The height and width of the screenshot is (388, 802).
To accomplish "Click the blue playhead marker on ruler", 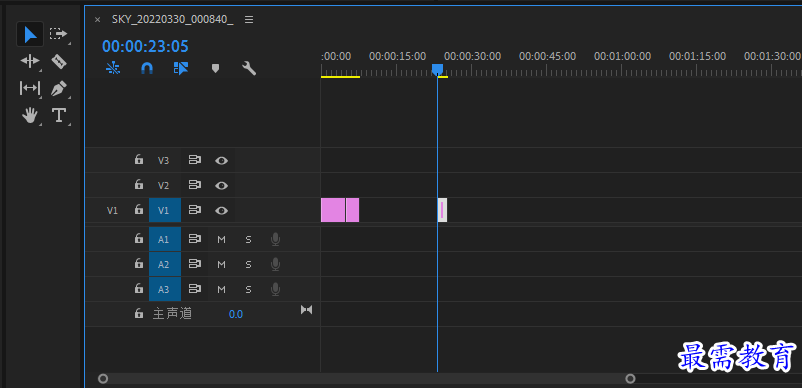I will [x=437, y=70].
